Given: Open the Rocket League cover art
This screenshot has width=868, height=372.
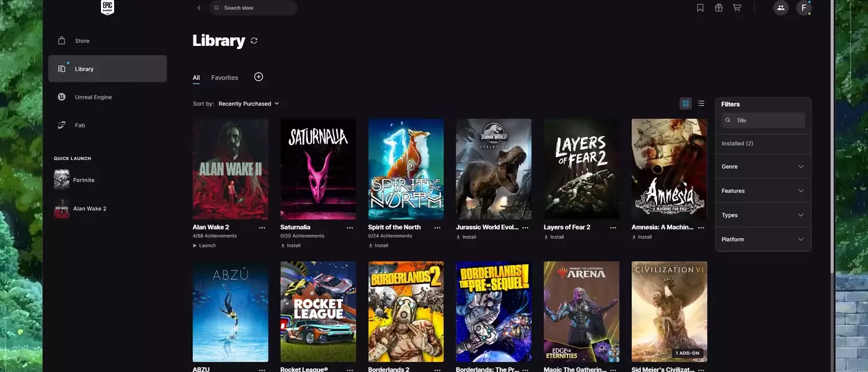Looking at the screenshot, I should (x=318, y=311).
